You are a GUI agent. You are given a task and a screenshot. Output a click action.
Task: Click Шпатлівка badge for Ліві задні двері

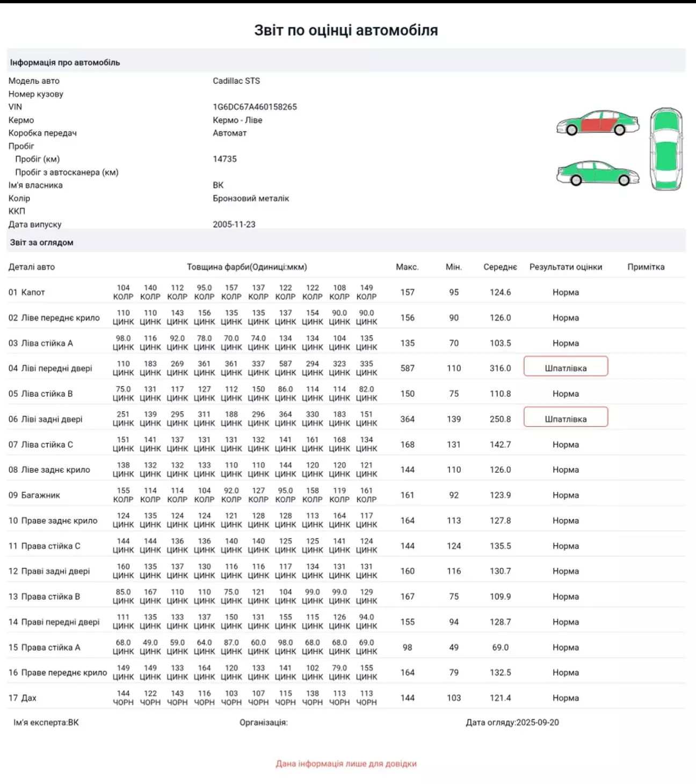pyautogui.click(x=565, y=419)
